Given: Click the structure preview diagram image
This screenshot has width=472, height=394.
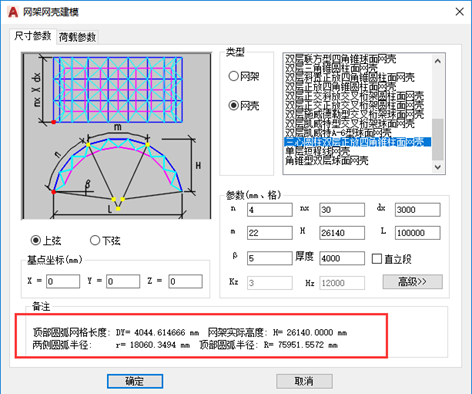Looking at the screenshot, I should point(116,136).
